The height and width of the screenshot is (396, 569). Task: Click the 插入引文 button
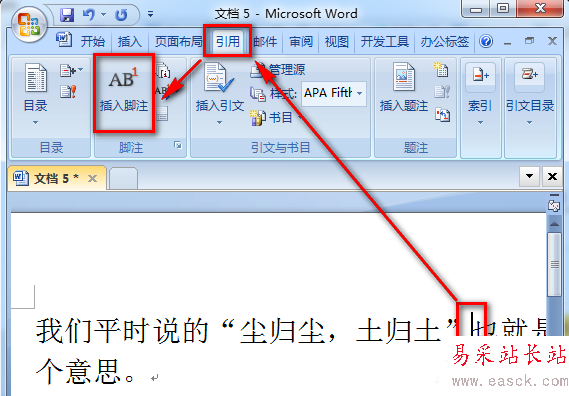[219, 94]
